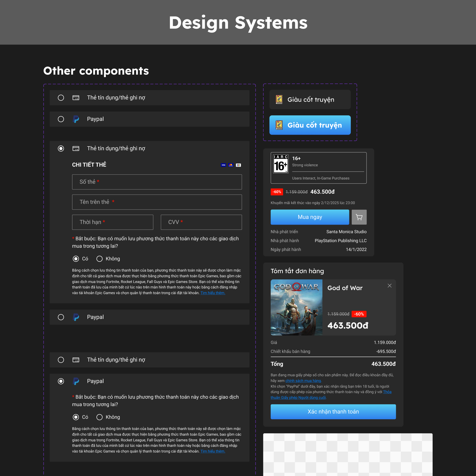Click the Tổng label
This screenshot has height=476, width=476.
pos(277,364)
